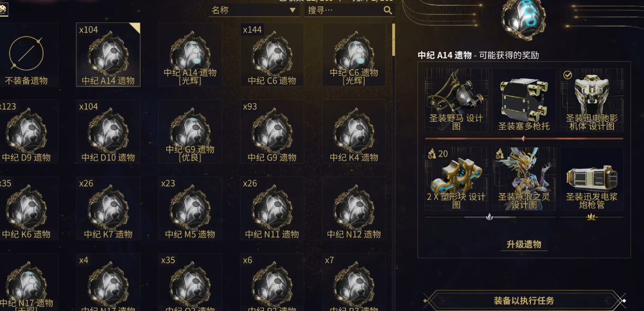Choose the 中纪 C6 遗物 x144 relic
644x311 pixels.
(272, 55)
